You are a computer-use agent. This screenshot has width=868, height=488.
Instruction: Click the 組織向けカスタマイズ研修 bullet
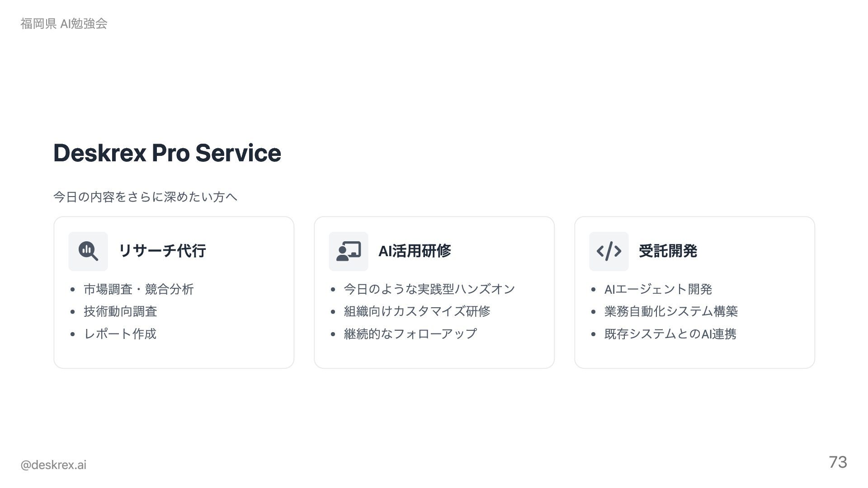[417, 311]
